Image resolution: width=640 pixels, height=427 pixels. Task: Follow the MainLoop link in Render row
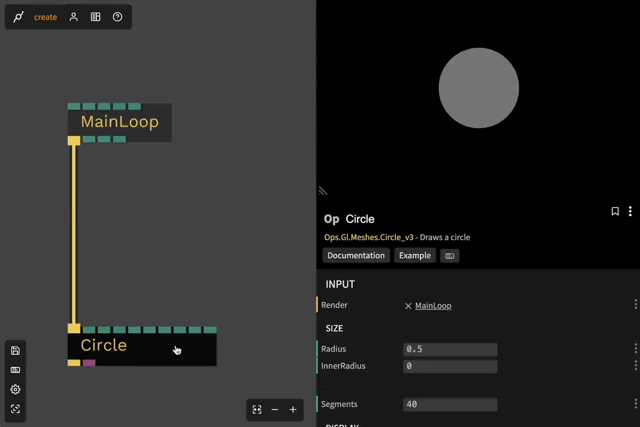click(x=433, y=306)
